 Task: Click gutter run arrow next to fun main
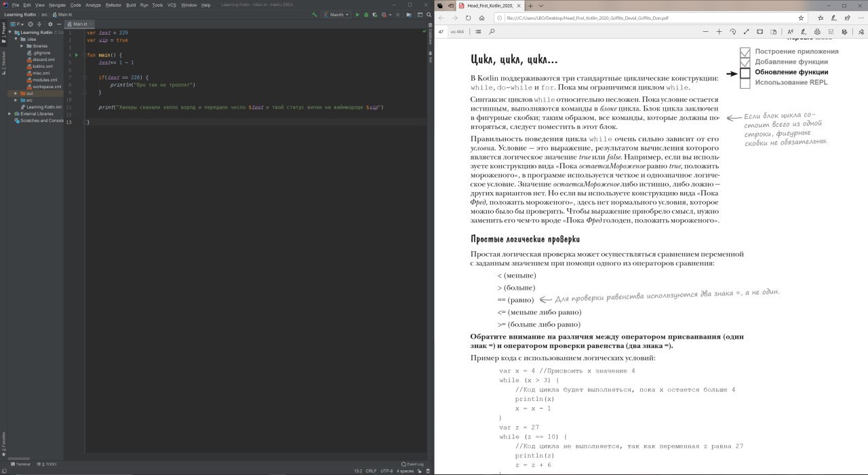click(77, 55)
